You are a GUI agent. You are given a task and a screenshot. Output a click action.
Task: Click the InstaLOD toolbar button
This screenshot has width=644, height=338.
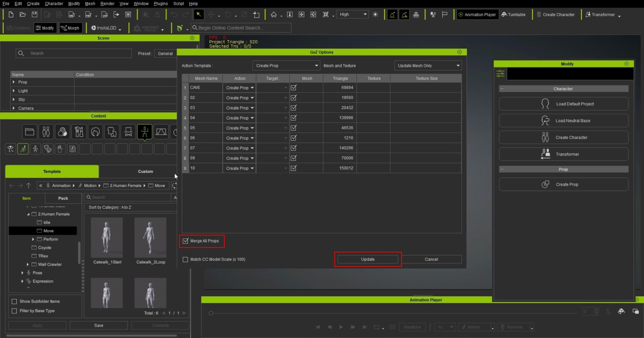click(104, 28)
